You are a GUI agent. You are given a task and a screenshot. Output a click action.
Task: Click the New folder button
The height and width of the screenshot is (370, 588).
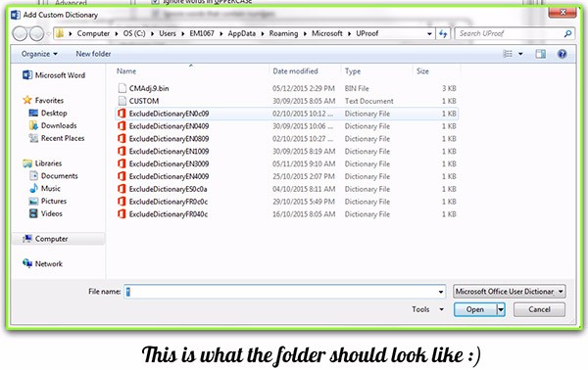coord(93,54)
